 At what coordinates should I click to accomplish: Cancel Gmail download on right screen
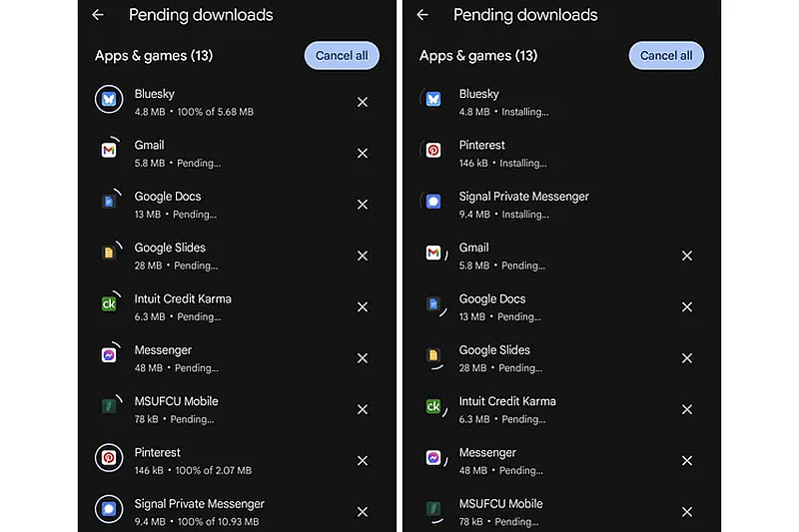pyautogui.click(x=687, y=257)
